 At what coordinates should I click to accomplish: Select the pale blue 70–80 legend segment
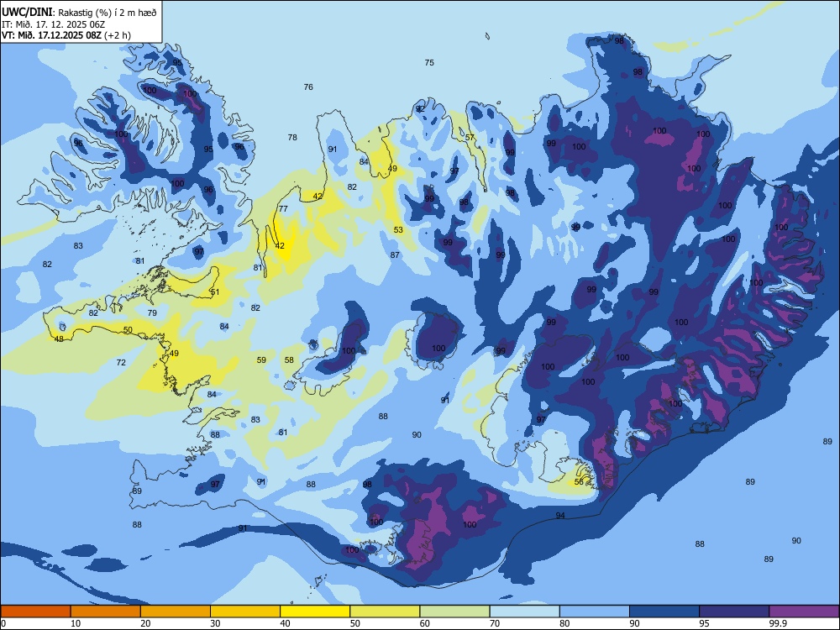[524, 612]
